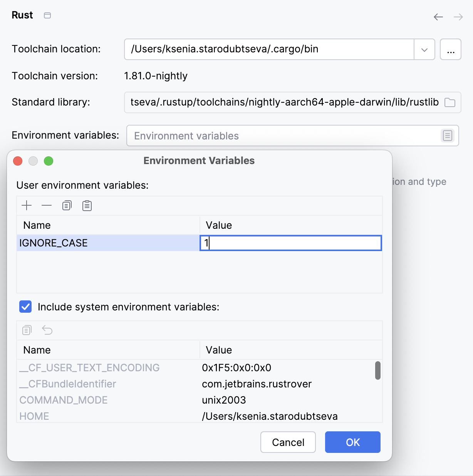The height and width of the screenshot is (476, 473).
Task: Copy user environment variables to clipboard
Action: pos(67,205)
